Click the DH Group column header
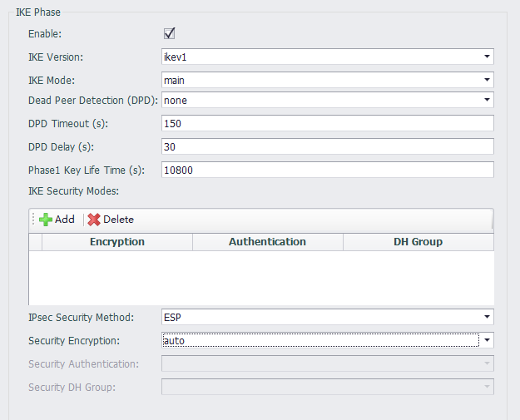Screen dimensions: 520x420 click(x=418, y=242)
